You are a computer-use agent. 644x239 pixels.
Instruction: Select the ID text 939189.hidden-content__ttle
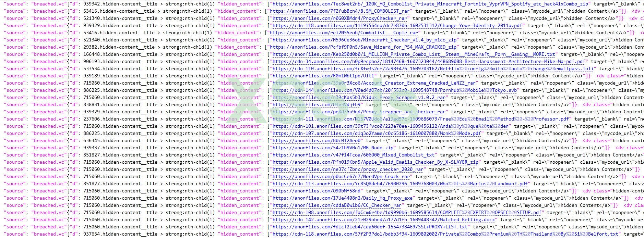click(x=120, y=76)
